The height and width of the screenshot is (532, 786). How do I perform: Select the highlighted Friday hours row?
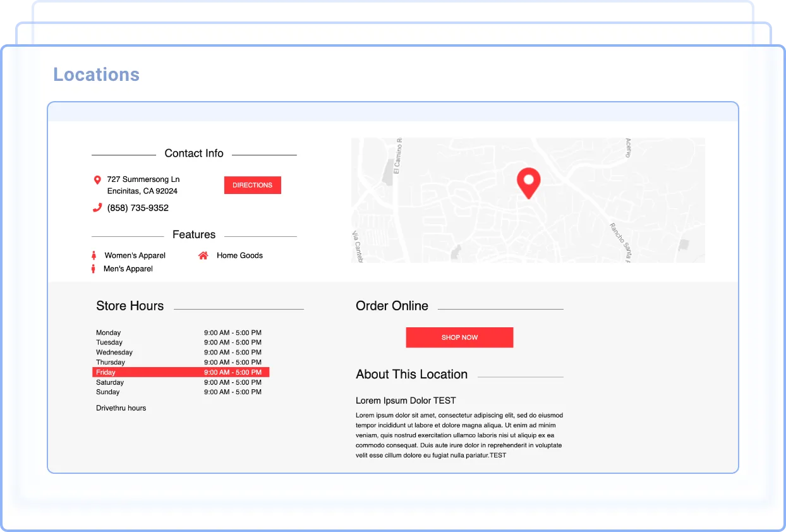pyautogui.click(x=181, y=372)
